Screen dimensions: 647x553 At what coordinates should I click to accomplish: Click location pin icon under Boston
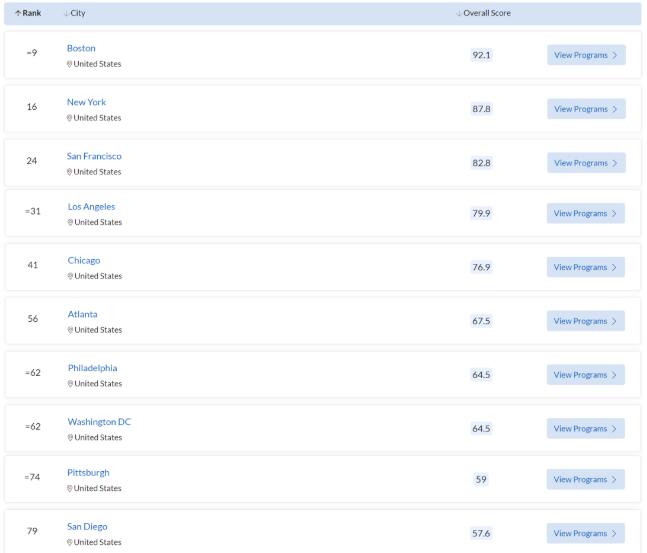point(70,64)
